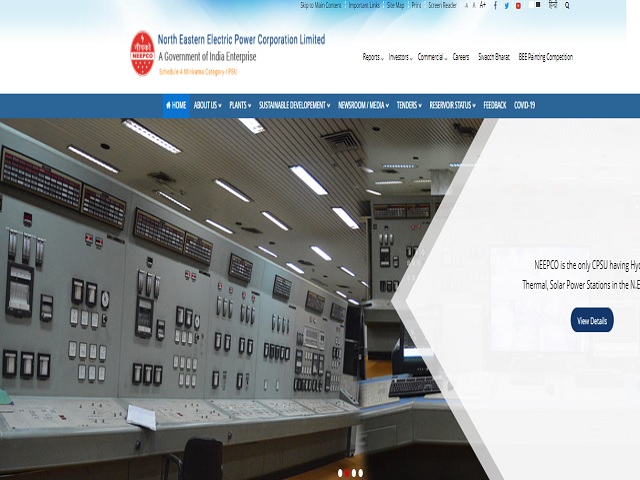Click the View Details button
Image resolution: width=640 pixels, height=480 pixels.
click(x=591, y=321)
